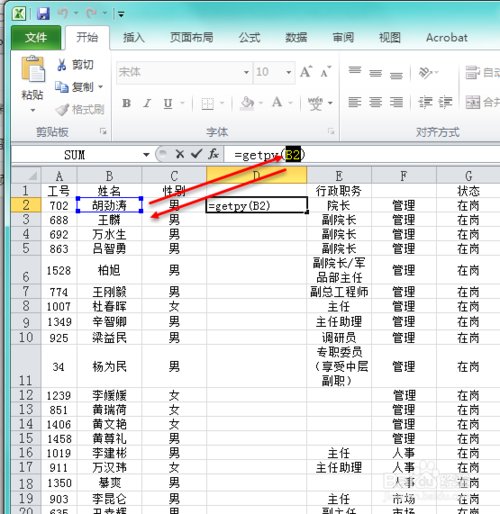500x514 pixels.
Task: Open the 剪贴板 dialog launcher
Action: click(x=103, y=132)
